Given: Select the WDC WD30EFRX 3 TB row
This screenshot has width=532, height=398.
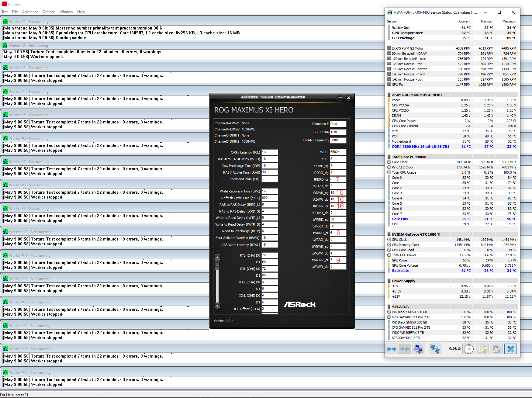Looking at the screenshot, I should click(452, 333).
